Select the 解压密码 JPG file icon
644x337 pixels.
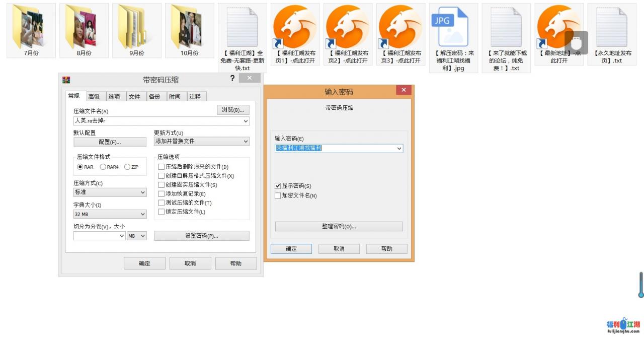pos(453,28)
